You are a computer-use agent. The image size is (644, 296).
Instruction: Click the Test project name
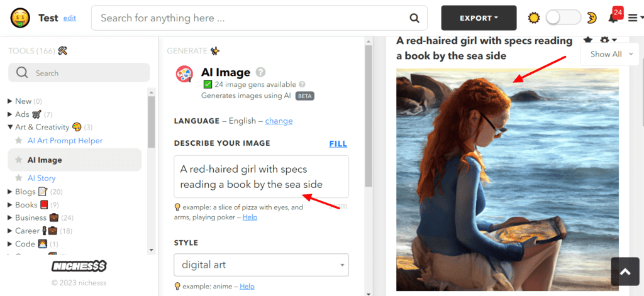tap(48, 18)
